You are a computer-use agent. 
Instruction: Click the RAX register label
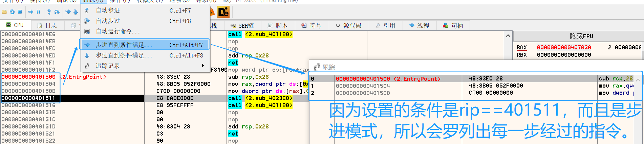[521, 48]
